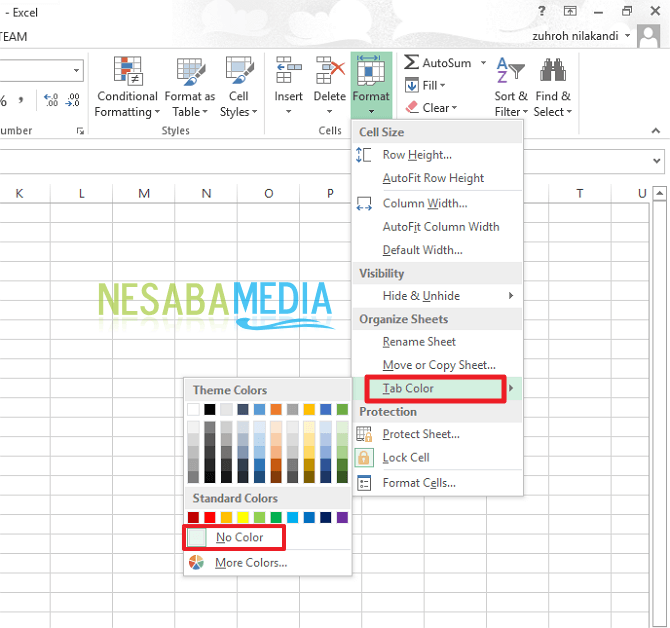Pick standard purple color swatch
The image size is (670, 628).
[x=342, y=518]
